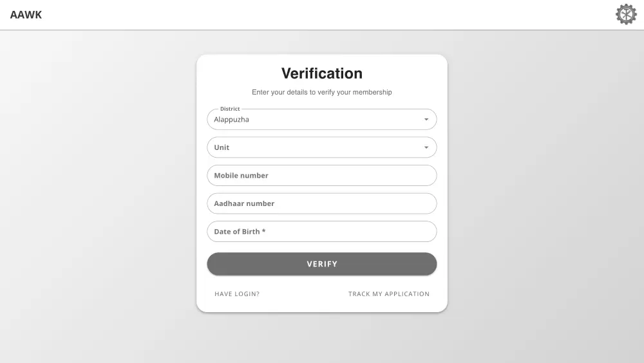Click the membership verification subtitle text

click(x=322, y=92)
